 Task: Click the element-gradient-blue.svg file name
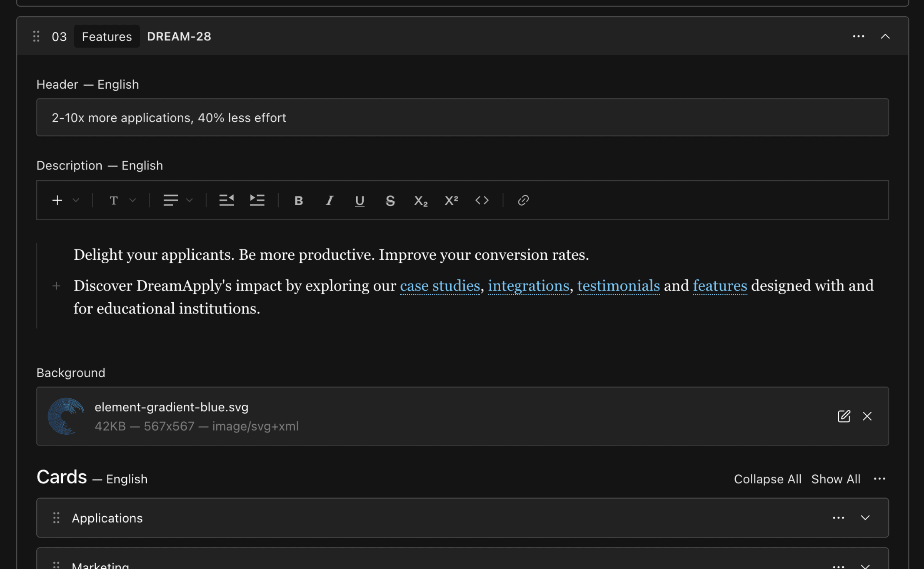pyautogui.click(x=171, y=407)
